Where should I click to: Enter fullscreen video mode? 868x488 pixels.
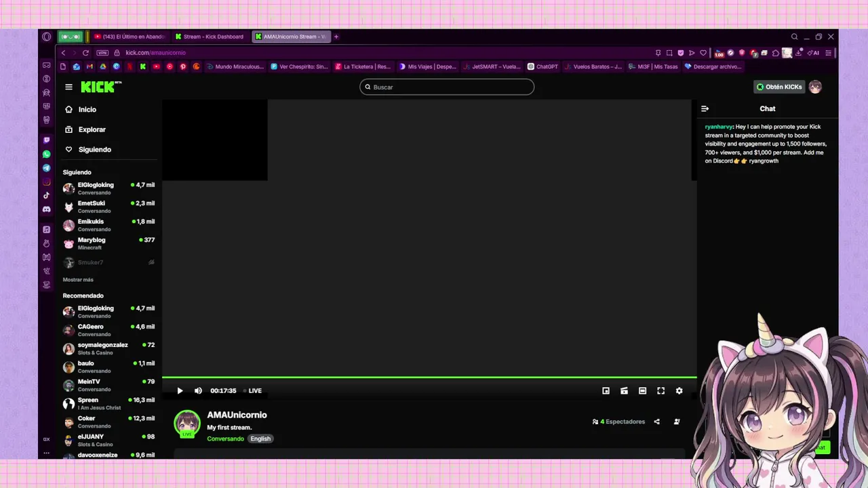660,390
